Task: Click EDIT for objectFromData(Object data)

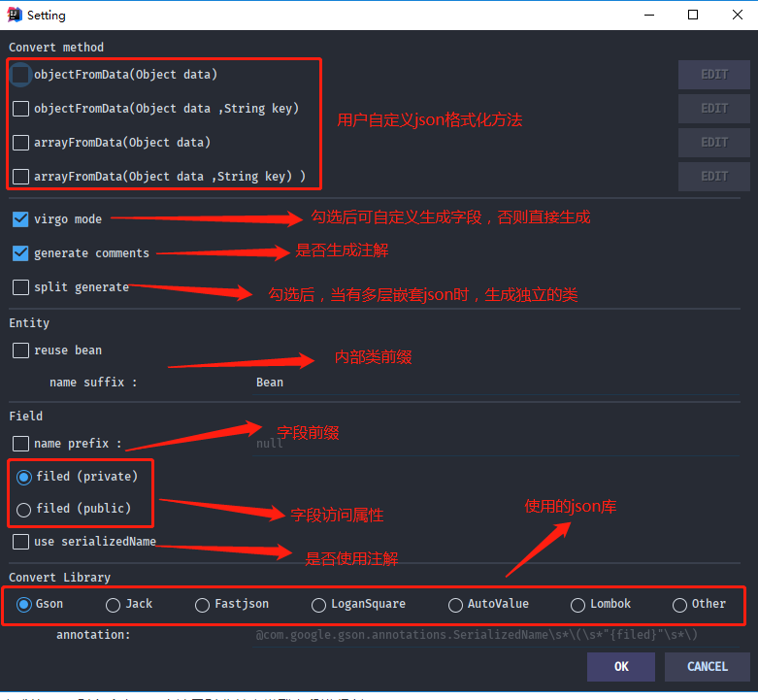Action: point(714,75)
